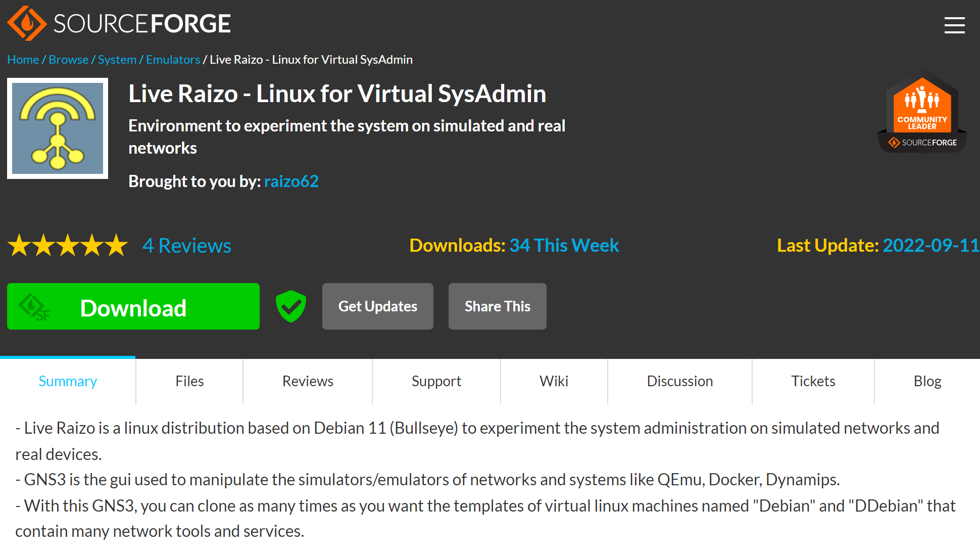Click the SourceForge logo

[x=119, y=23]
